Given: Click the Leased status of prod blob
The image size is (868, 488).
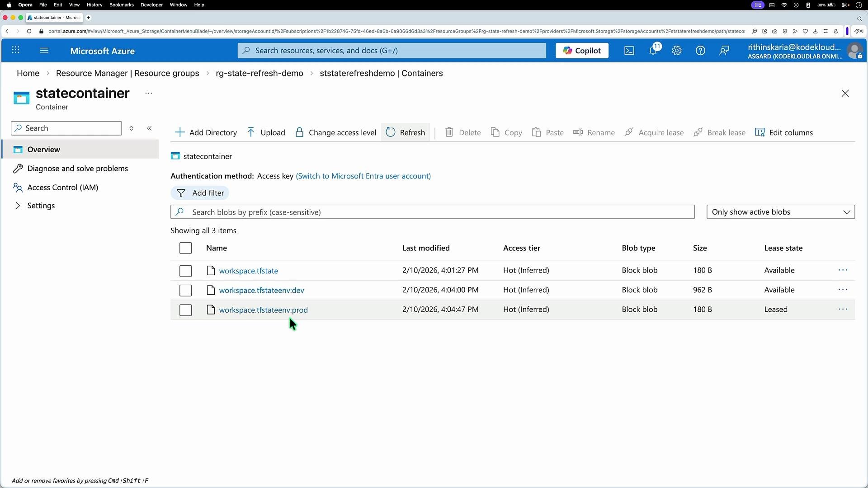Looking at the screenshot, I should point(776,310).
